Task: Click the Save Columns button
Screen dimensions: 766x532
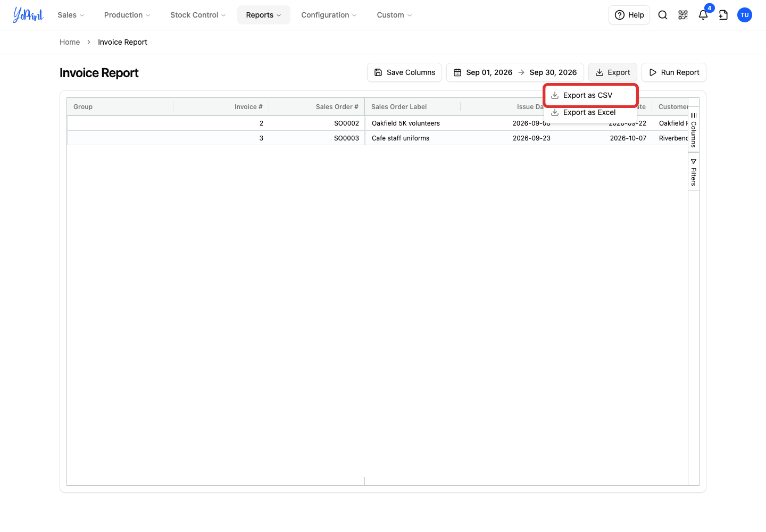Action: (x=404, y=72)
